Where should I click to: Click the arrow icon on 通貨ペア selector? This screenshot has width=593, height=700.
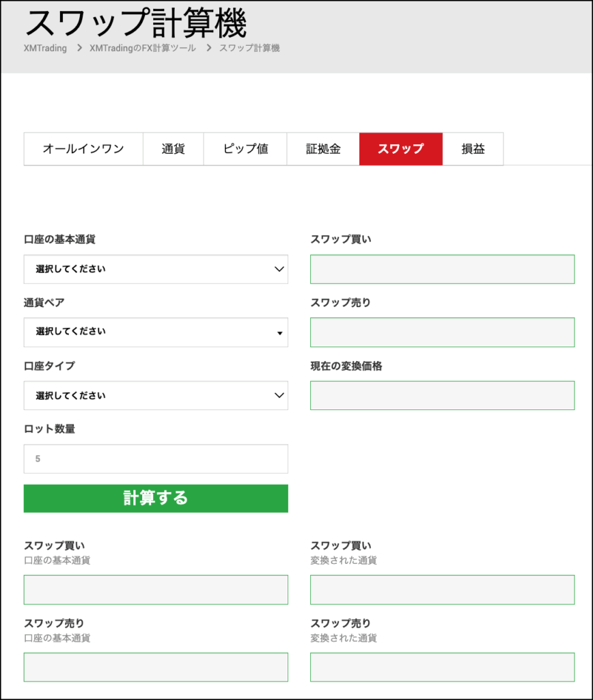pyautogui.click(x=279, y=333)
